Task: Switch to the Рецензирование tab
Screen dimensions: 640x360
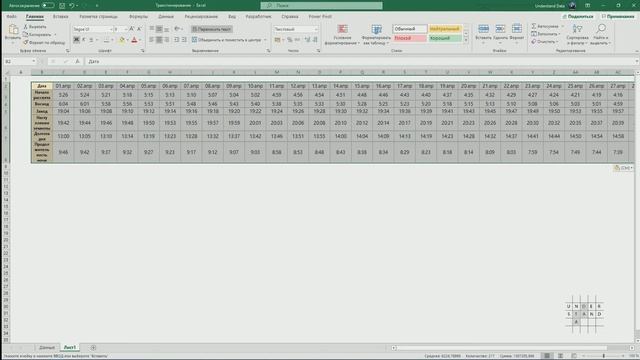Action: click(201, 17)
